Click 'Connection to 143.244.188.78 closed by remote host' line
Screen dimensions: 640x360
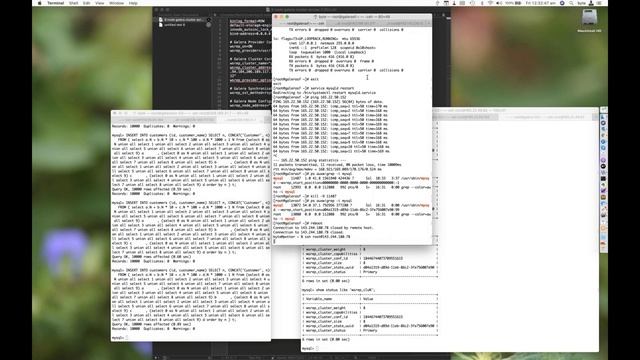point(323,228)
